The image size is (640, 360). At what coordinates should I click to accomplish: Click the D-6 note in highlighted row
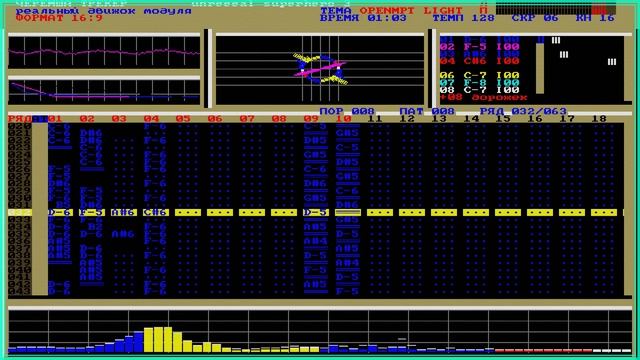click(x=60, y=213)
